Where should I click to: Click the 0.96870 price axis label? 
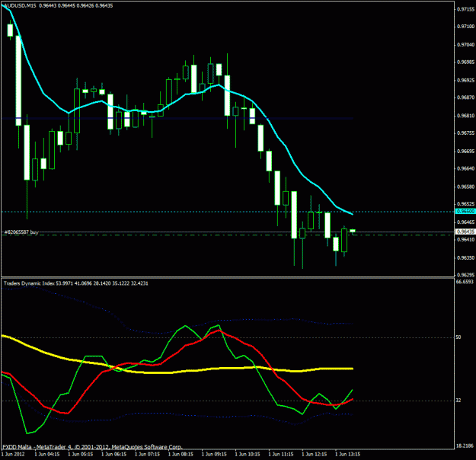465,97
